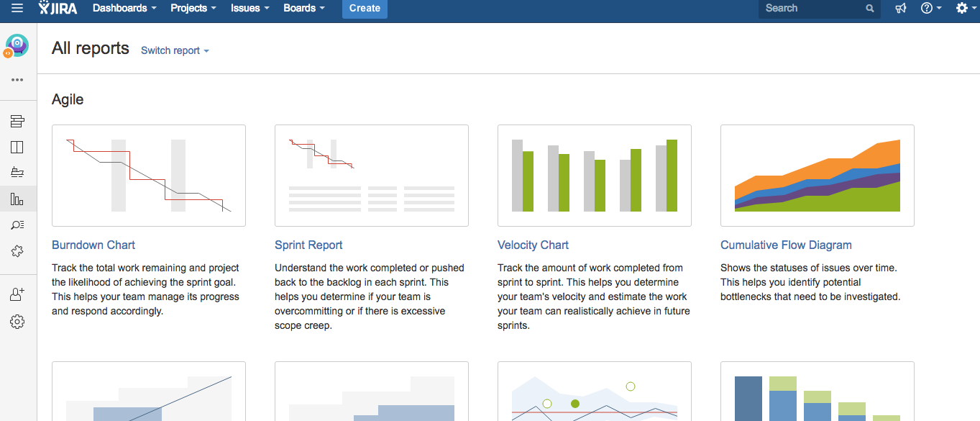Open project settings gear in sidebar
Screen dimensions: 980x421
pos(17,322)
